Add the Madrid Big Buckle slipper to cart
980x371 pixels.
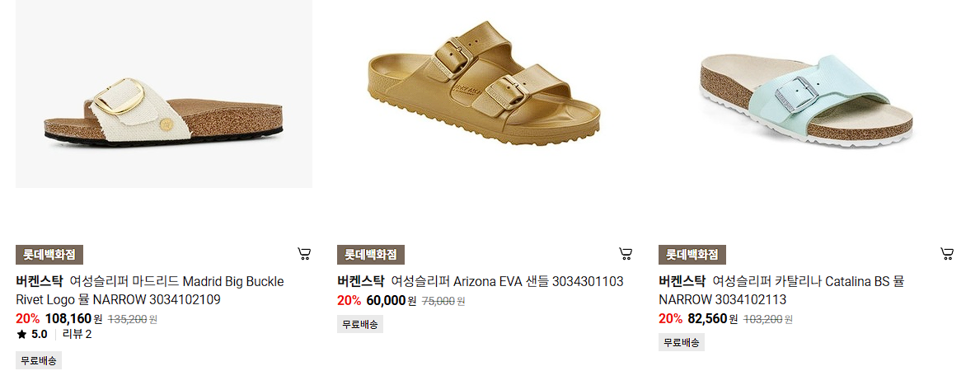click(304, 253)
